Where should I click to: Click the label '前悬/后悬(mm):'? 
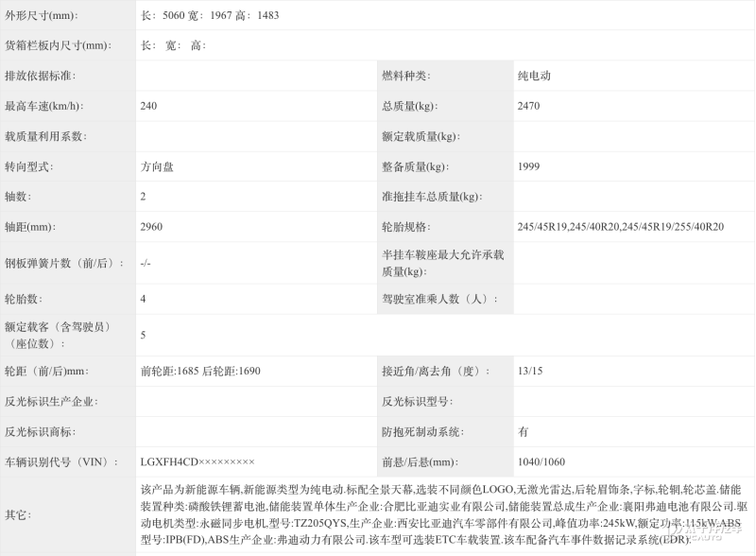click(x=420, y=462)
